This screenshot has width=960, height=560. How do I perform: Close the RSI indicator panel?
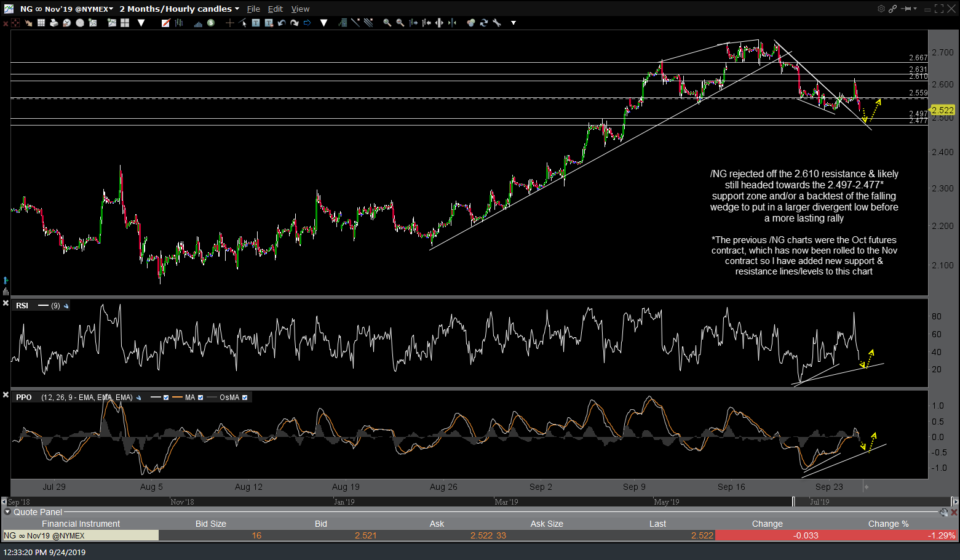pyautogui.click(x=5, y=303)
